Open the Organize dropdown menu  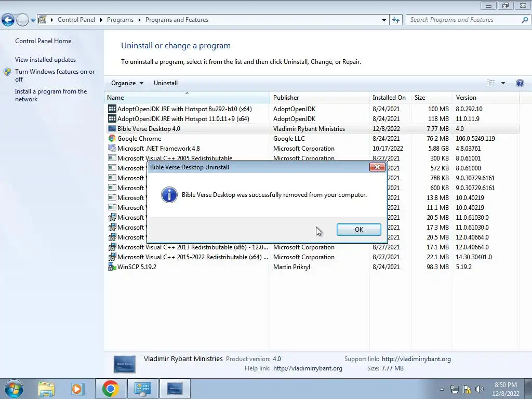point(127,83)
